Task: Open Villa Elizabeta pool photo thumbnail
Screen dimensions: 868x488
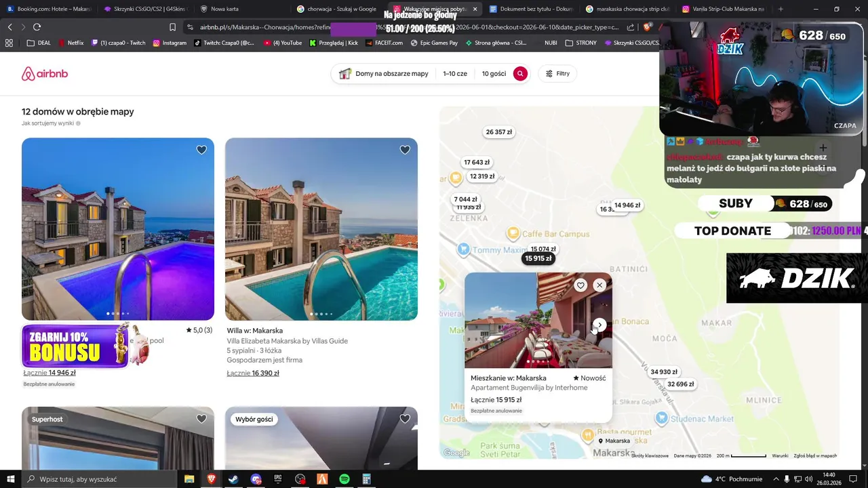Action: tap(321, 229)
